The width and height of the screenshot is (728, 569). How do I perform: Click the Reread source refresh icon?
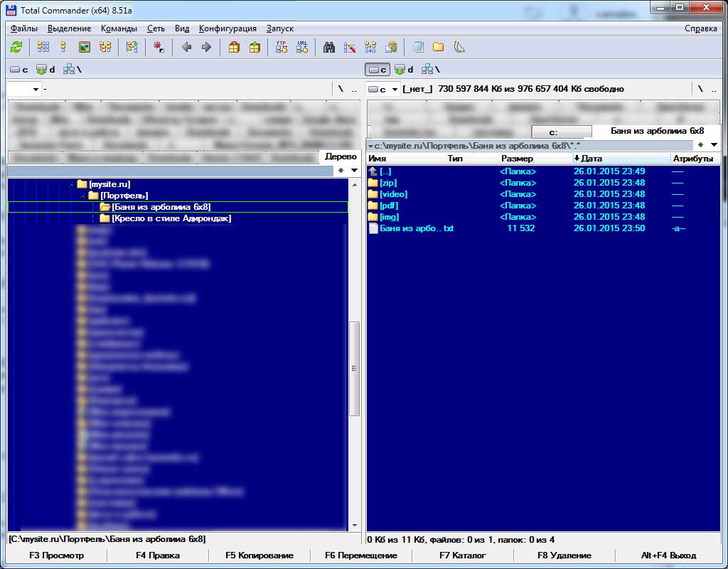pos(17,47)
